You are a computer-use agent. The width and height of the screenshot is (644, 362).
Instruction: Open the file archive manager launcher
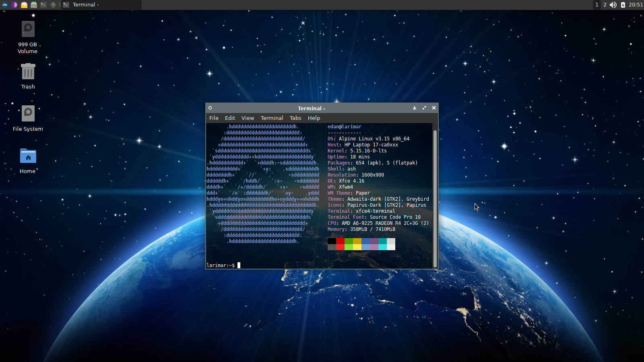[34, 5]
